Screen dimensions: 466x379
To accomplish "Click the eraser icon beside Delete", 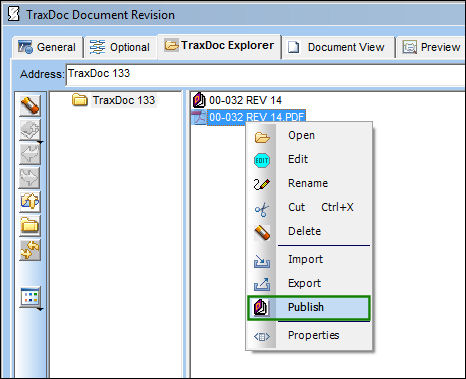I will 262,233.
